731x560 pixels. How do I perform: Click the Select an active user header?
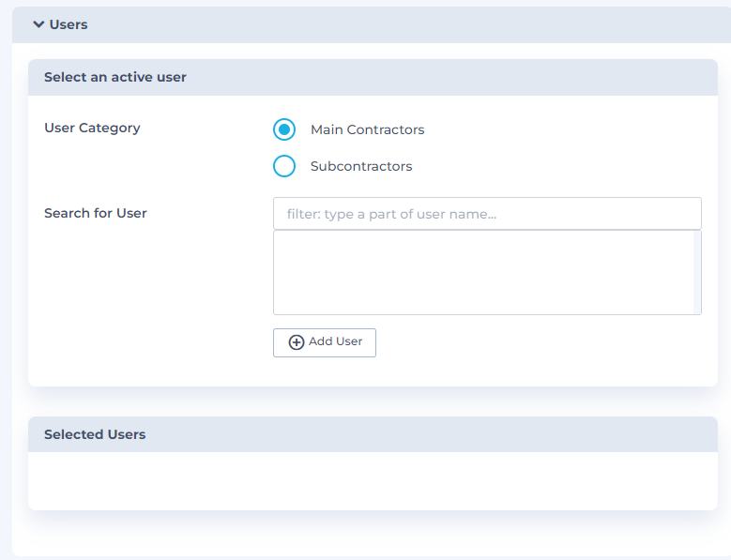[373, 77]
